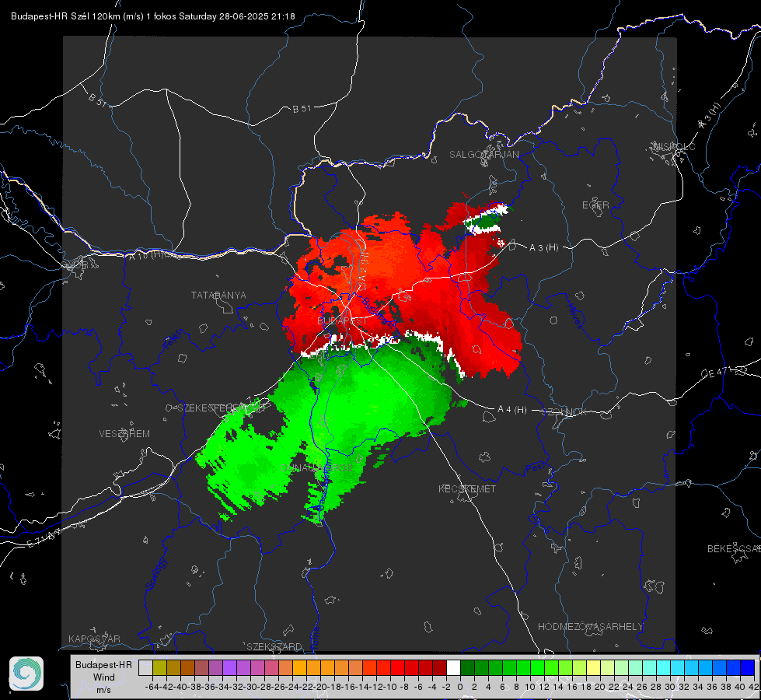
Task: Click the 'A 3 (H)' road label near Miskolc
Action: 710,116
